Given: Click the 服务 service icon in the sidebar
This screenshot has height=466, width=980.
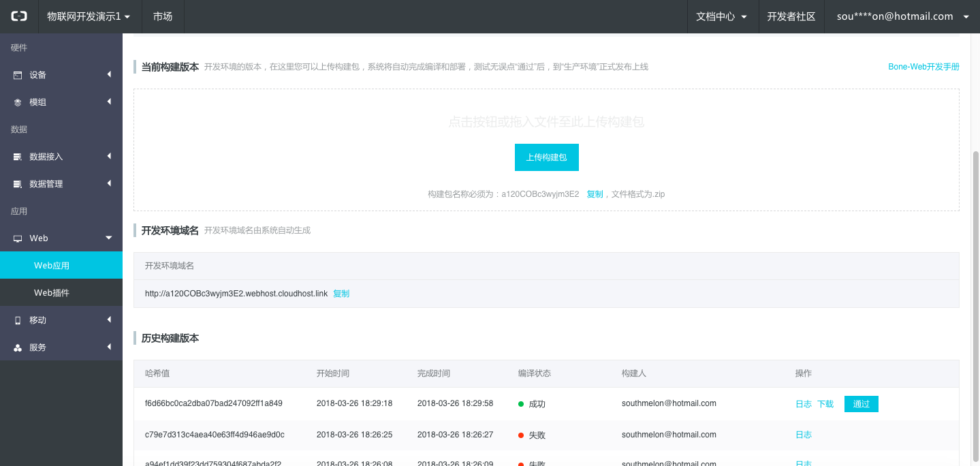Looking at the screenshot, I should 18,347.
